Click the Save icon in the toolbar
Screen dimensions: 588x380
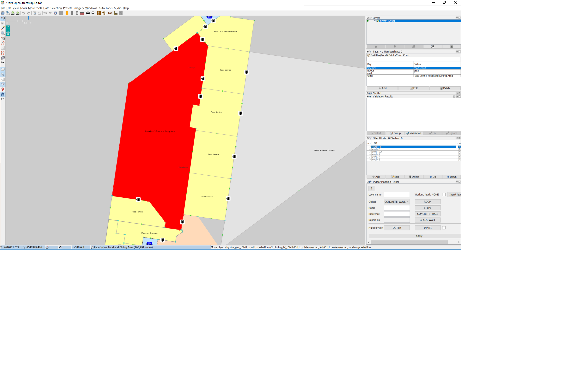pyautogui.click(x=8, y=13)
